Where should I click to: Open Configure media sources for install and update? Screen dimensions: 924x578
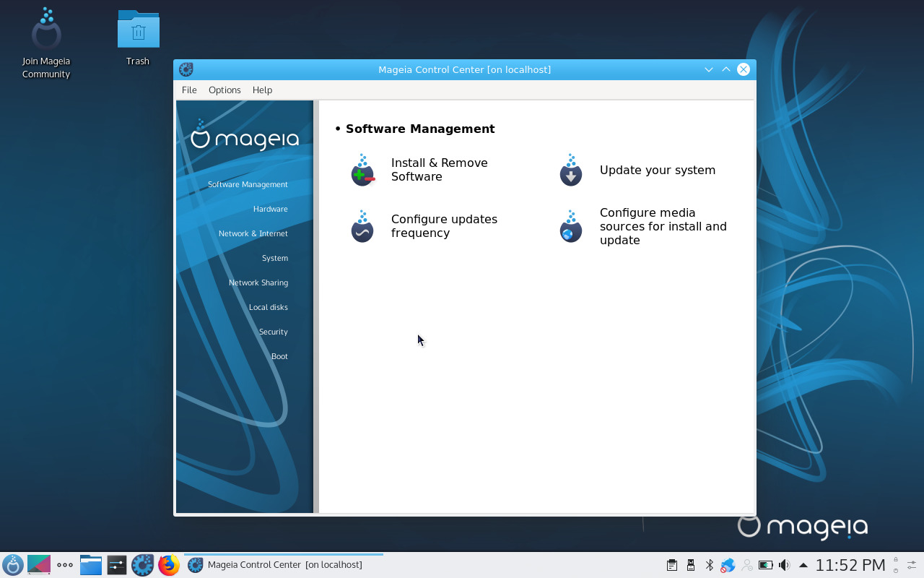[663, 226]
